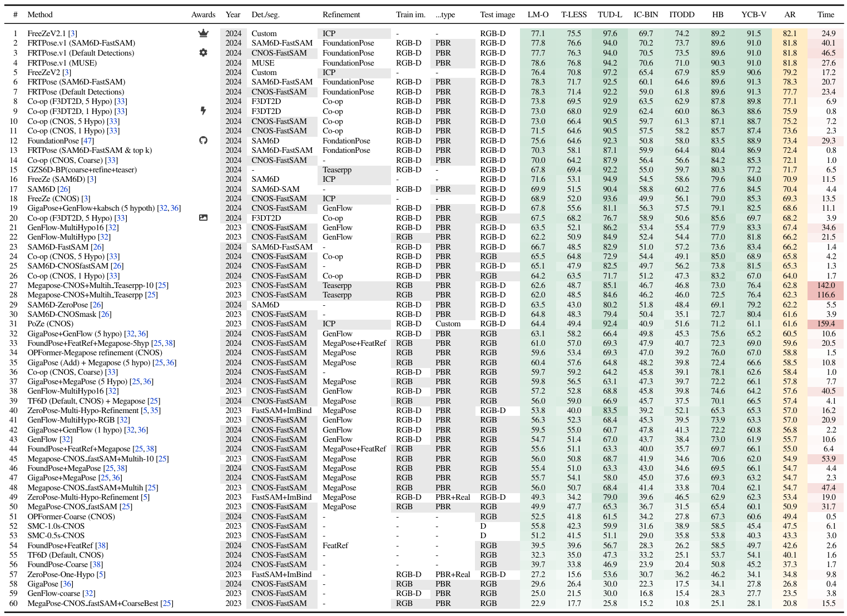The height and width of the screenshot is (616, 847).
Task: Click the Det./seg. column header
Action: [x=266, y=14]
